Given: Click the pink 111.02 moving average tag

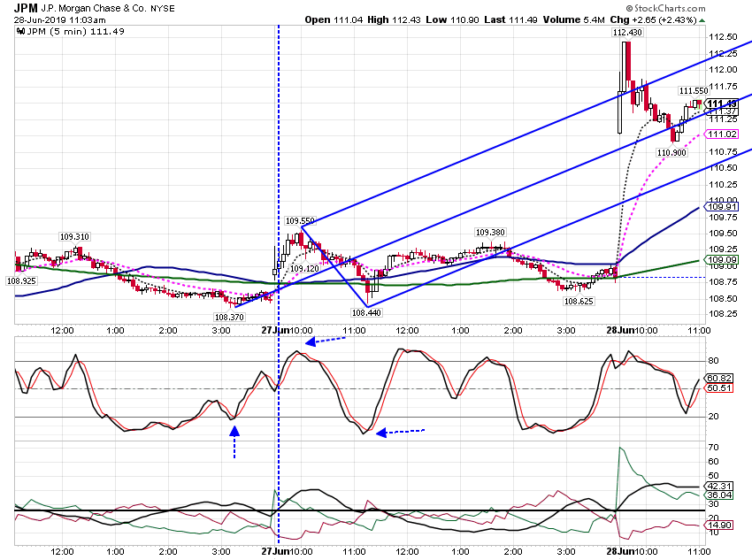Looking at the screenshot, I should click(x=722, y=134).
